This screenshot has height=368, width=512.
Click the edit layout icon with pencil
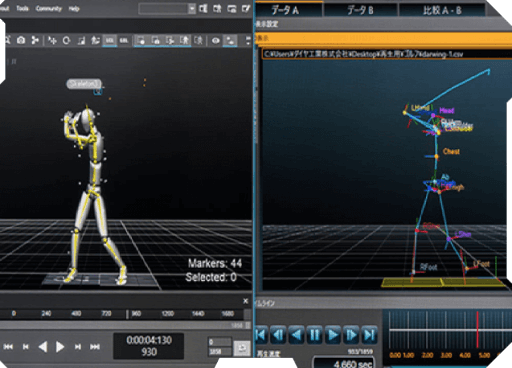click(x=246, y=8)
